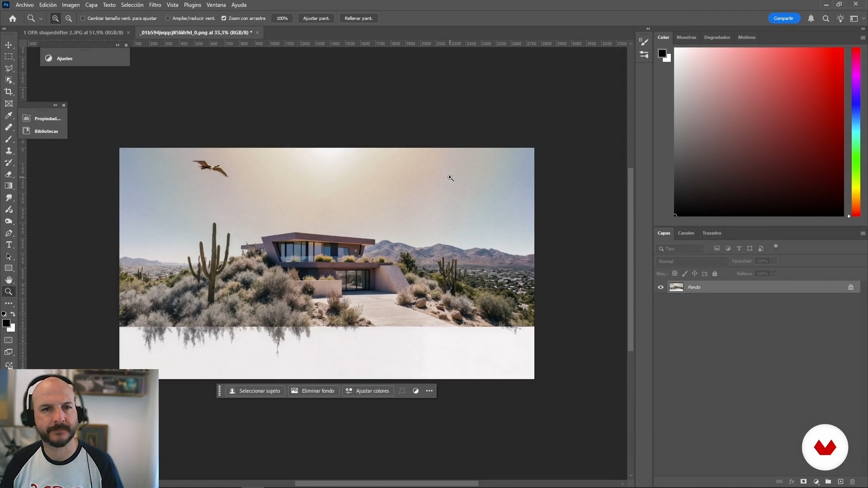Open the Filtro menu
The height and width of the screenshot is (488, 868).
155,5
